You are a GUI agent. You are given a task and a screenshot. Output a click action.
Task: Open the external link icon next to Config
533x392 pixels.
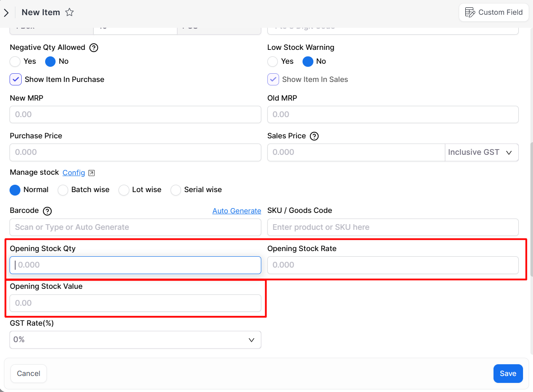[x=92, y=173]
